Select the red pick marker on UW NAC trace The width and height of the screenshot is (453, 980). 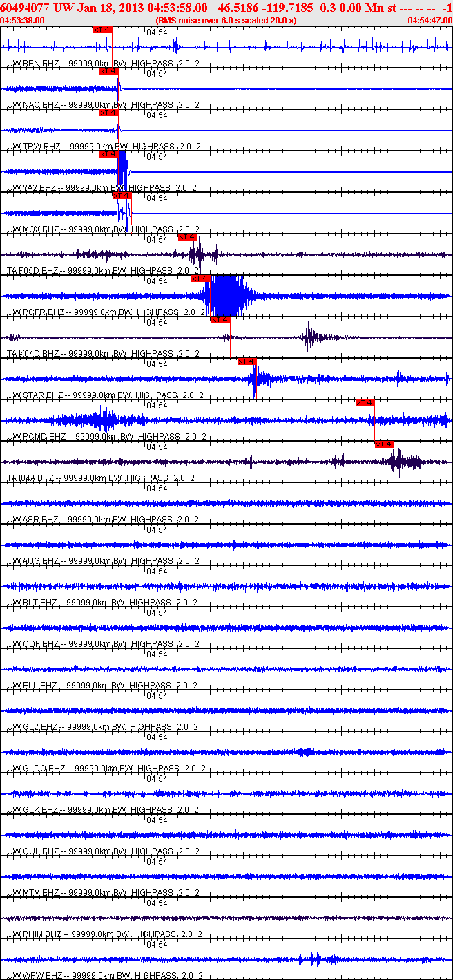coord(109,71)
